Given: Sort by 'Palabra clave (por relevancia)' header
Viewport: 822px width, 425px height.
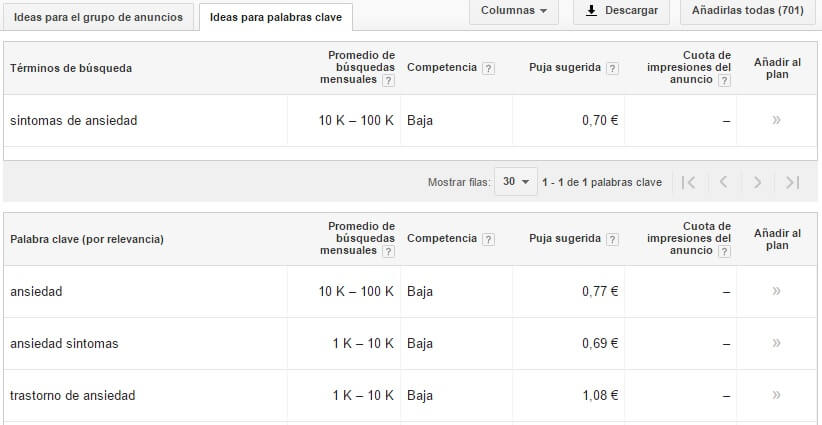Looking at the screenshot, I should [x=87, y=239].
